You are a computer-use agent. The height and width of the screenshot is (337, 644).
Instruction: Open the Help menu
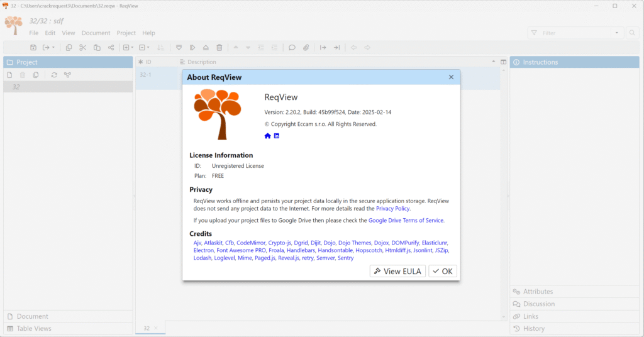click(148, 33)
